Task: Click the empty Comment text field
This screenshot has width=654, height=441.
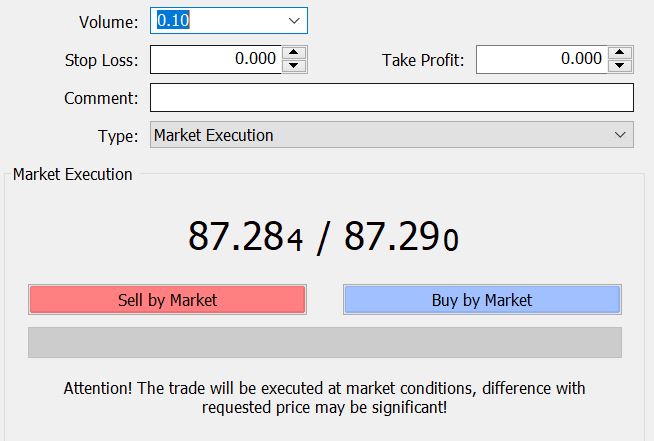Action: (392, 98)
